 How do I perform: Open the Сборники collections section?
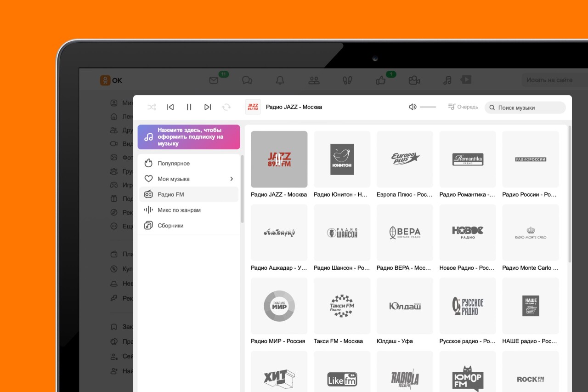coord(170,226)
